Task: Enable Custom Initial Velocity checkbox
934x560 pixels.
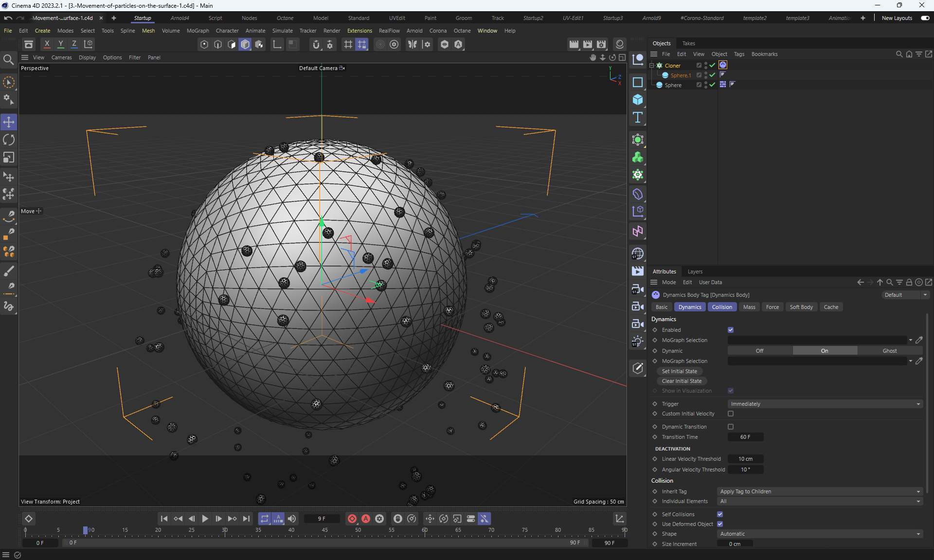Action: coord(731,414)
